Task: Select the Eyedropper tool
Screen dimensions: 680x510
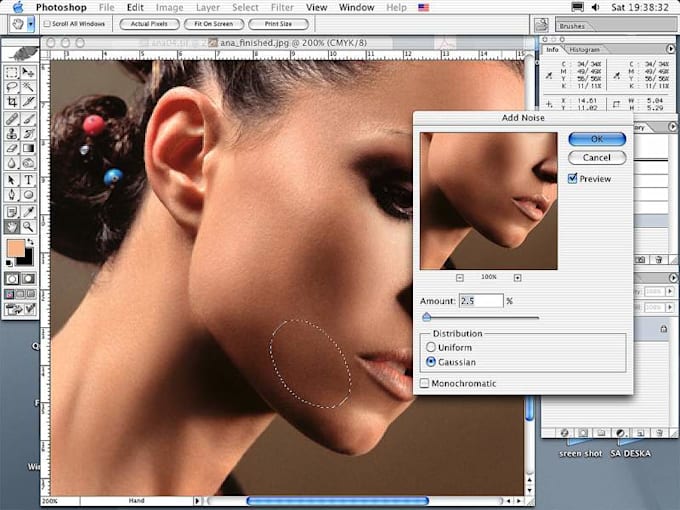Action: click(28, 211)
